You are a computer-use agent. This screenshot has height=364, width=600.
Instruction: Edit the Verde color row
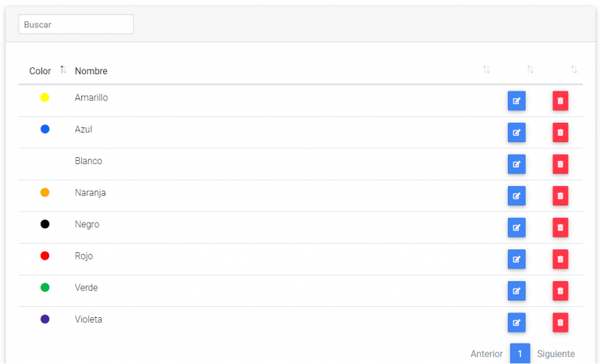coord(516,291)
